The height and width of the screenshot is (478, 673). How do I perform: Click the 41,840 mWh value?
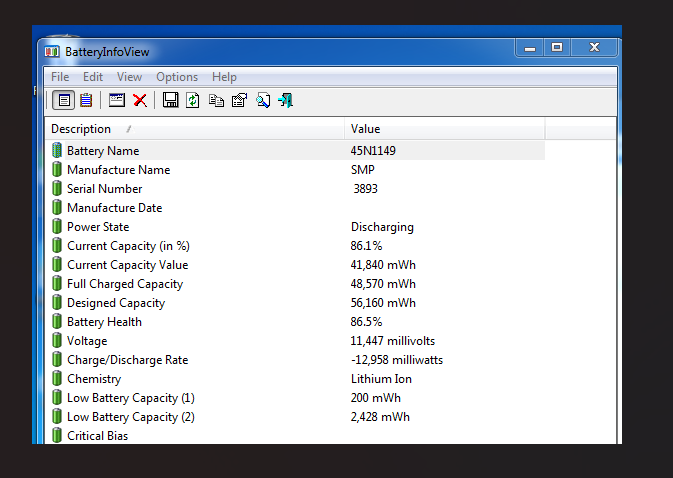pyautogui.click(x=383, y=265)
